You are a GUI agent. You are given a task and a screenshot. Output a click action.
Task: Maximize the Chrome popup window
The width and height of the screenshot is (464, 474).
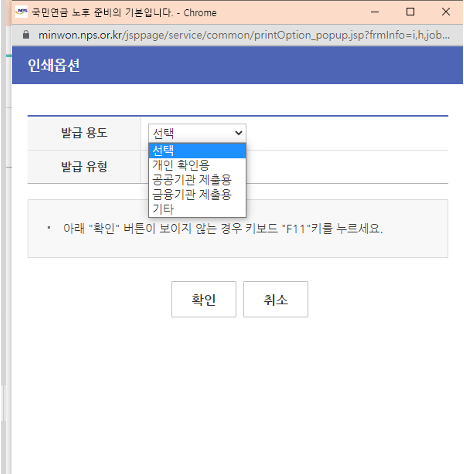click(410, 12)
